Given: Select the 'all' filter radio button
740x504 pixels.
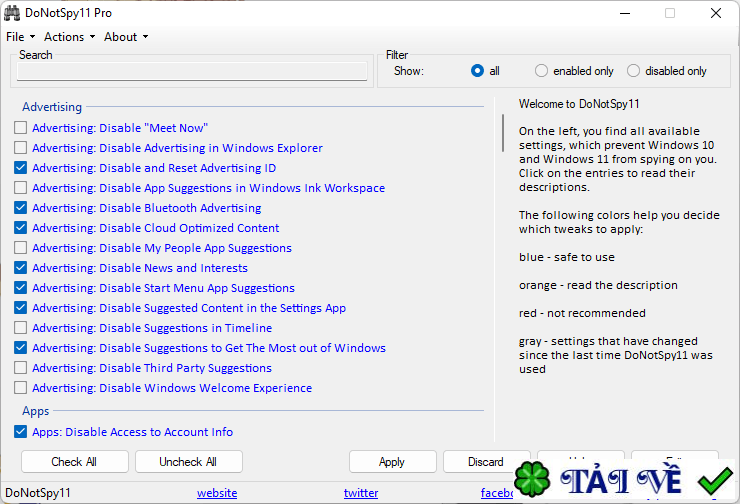Looking at the screenshot, I should pyautogui.click(x=477, y=71).
